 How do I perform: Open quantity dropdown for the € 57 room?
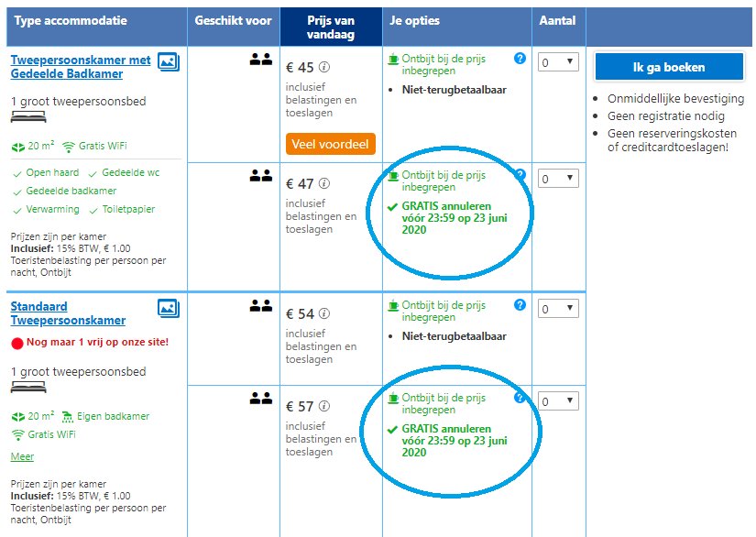click(558, 401)
